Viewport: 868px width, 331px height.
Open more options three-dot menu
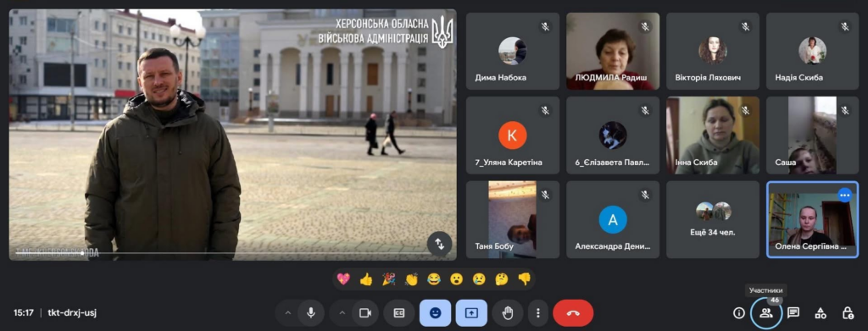click(x=537, y=312)
